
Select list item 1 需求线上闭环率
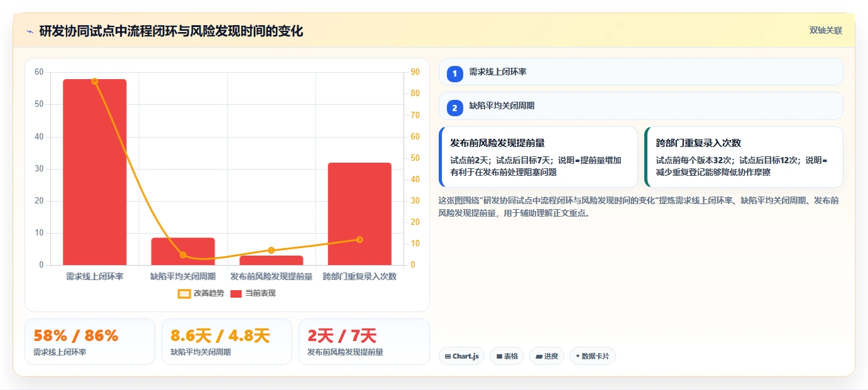(x=640, y=72)
